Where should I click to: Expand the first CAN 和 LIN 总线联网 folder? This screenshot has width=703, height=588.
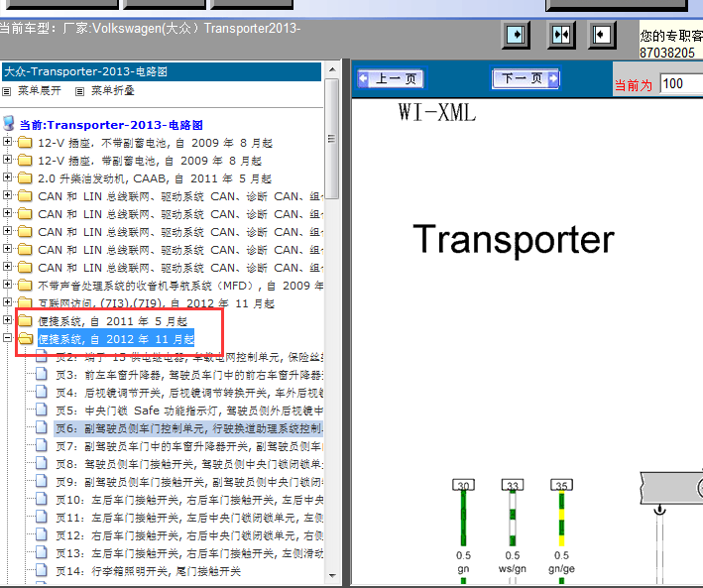(x=7, y=195)
